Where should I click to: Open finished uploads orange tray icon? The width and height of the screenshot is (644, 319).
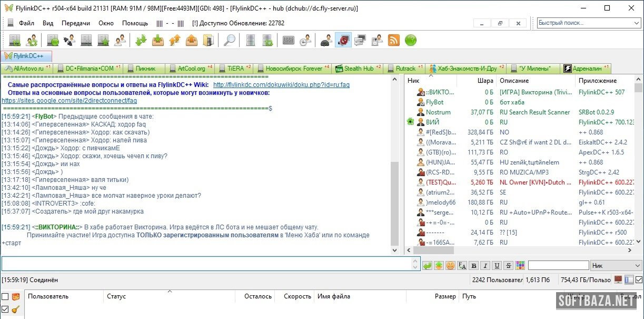pyautogui.click(x=192, y=40)
